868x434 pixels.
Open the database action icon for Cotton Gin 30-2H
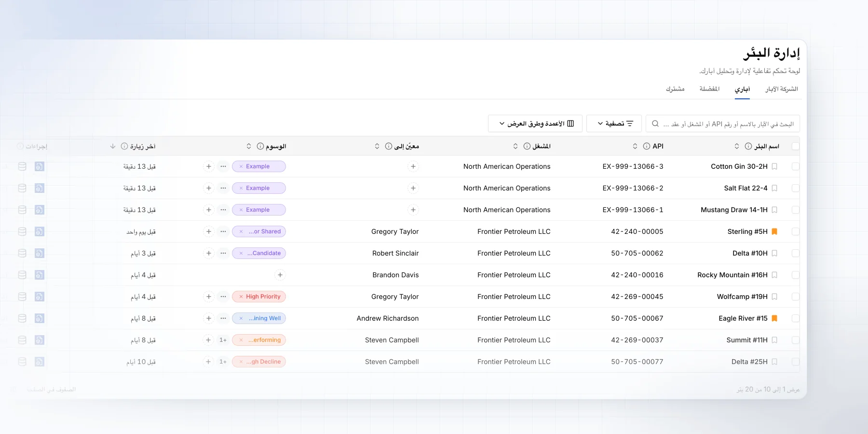click(x=22, y=166)
